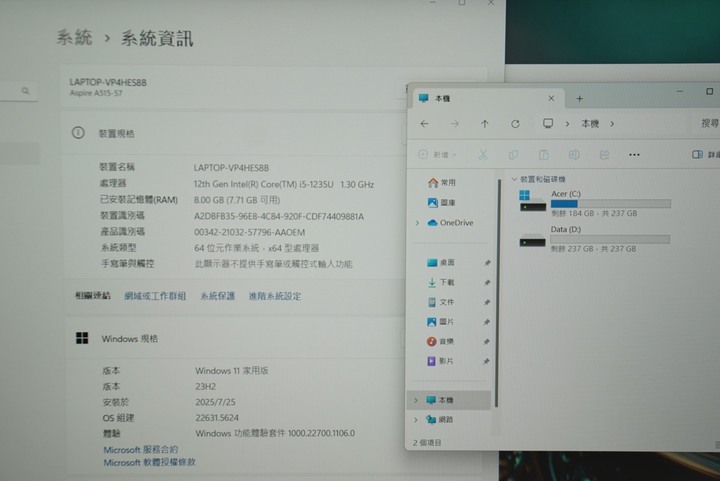Click the copy icon in Explorer toolbar
The height and width of the screenshot is (481, 720).
pyautogui.click(x=513, y=155)
